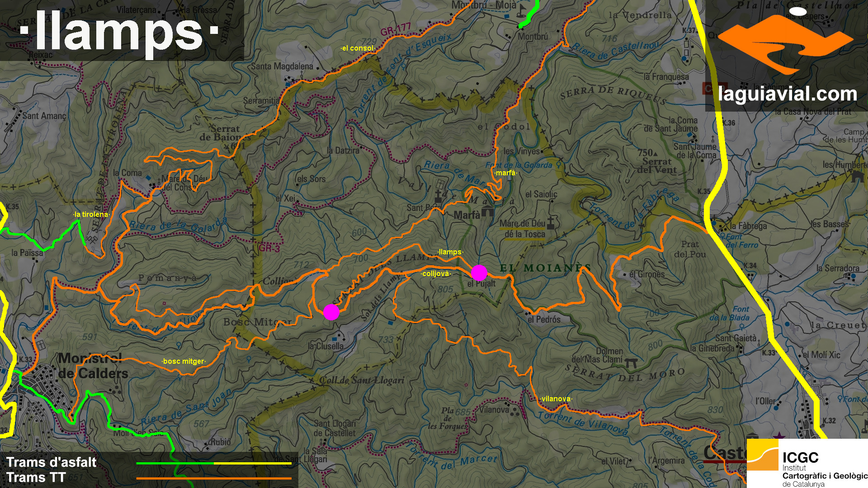Viewport: 868px width, 488px height.
Task: Open the laguiavial.com link
Action: tap(787, 94)
